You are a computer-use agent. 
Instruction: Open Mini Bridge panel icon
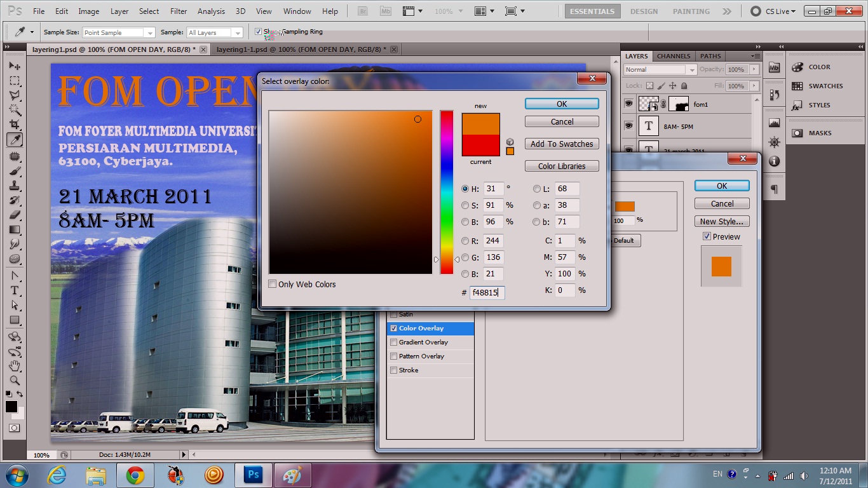click(x=774, y=68)
